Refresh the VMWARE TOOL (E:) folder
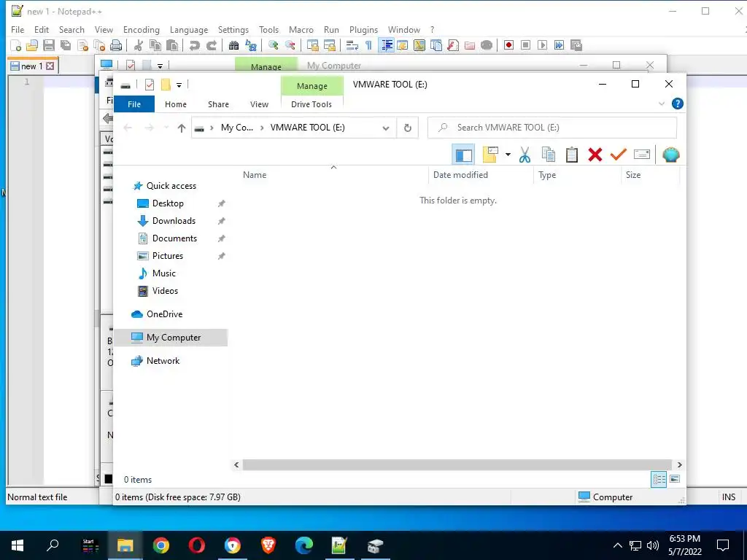 [407, 128]
